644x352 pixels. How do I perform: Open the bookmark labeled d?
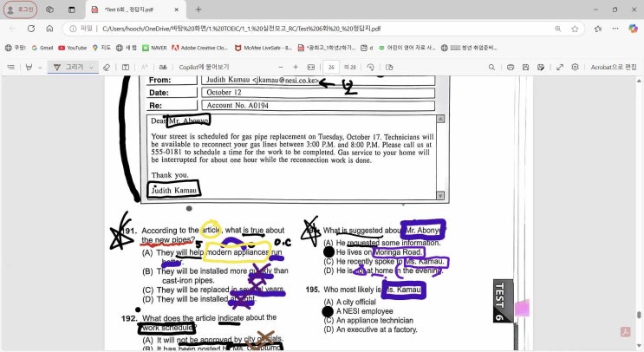coord(367,48)
